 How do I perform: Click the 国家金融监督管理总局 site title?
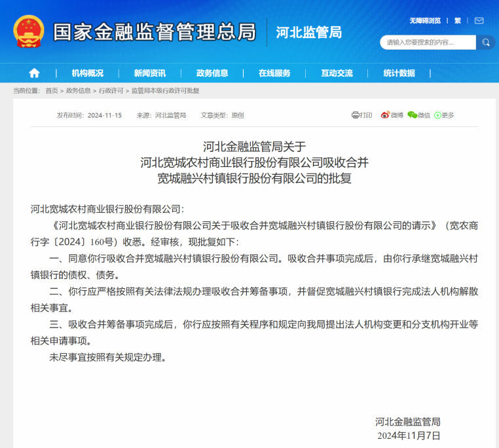[x=155, y=32]
